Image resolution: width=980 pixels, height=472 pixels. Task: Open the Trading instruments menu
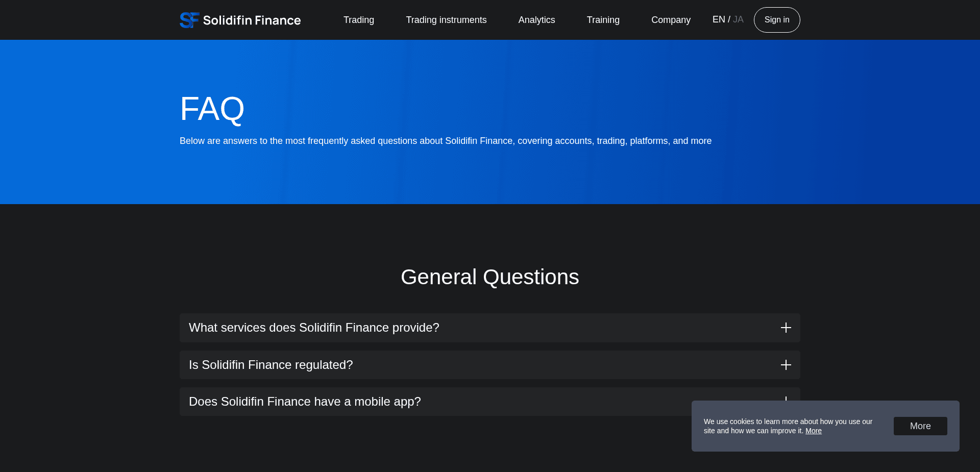(x=446, y=20)
